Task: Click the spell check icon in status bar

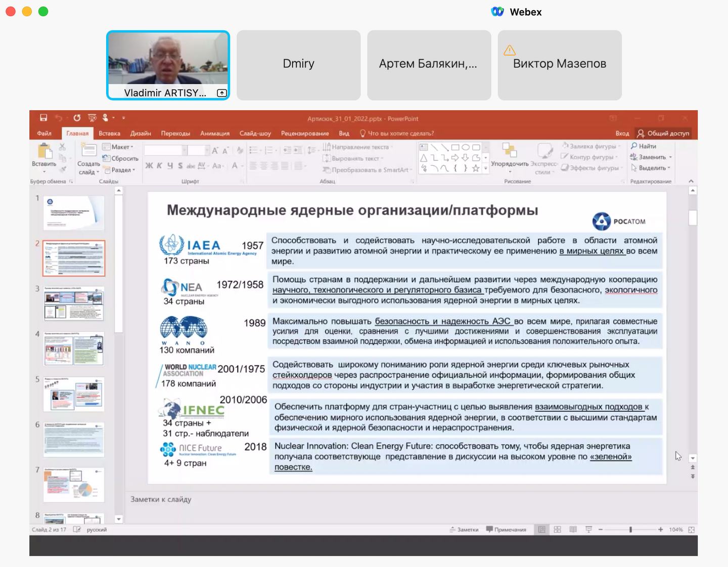Action: click(77, 530)
